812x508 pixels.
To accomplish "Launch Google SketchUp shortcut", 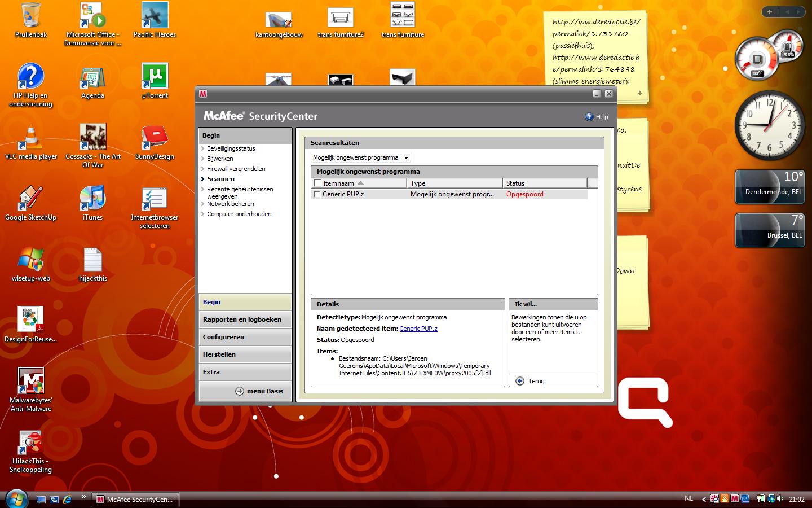I will [x=30, y=199].
